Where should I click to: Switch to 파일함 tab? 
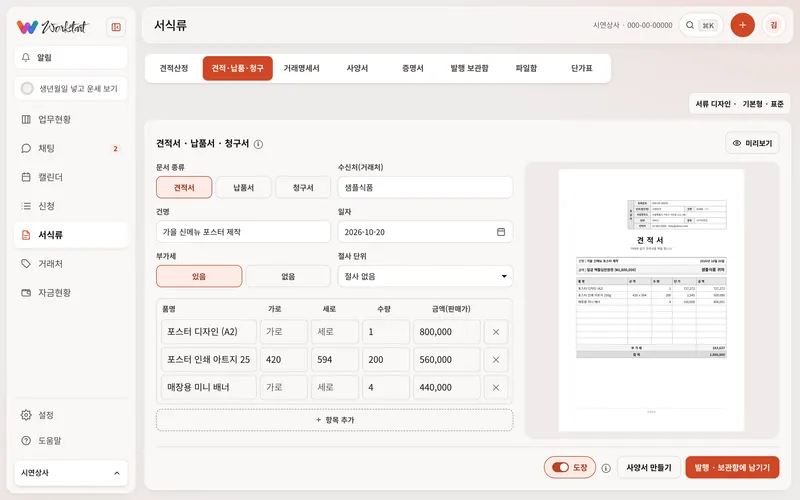(526, 68)
